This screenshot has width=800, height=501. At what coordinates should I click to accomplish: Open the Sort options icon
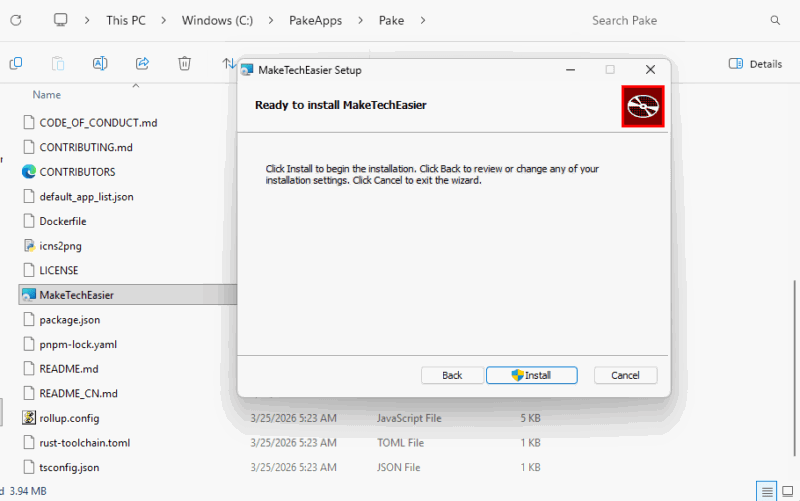click(x=229, y=63)
